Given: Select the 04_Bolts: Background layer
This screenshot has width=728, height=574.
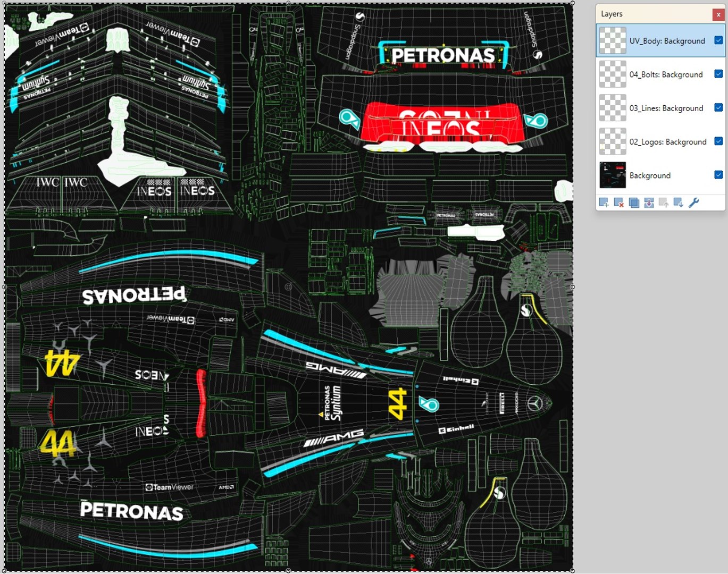Looking at the screenshot, I should tap(660, 74).
